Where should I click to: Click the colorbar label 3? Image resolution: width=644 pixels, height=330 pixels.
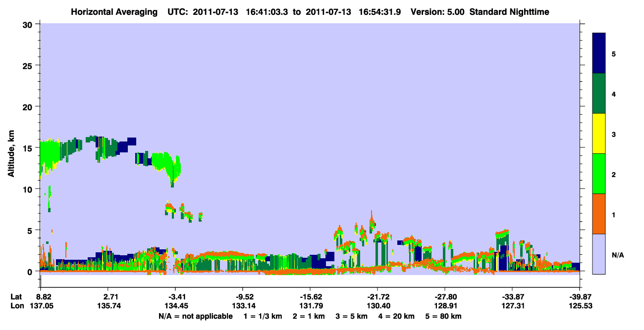[x=614, y=134]
